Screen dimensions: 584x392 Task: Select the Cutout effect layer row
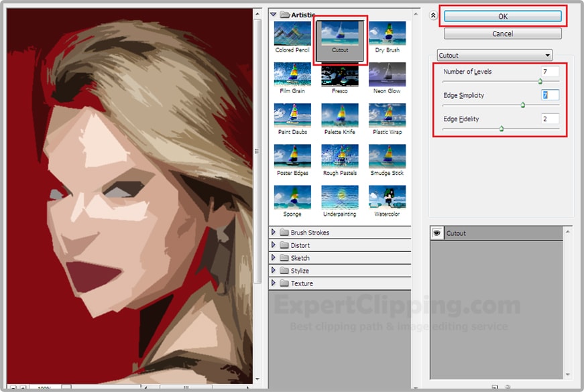tap(503, 233)
